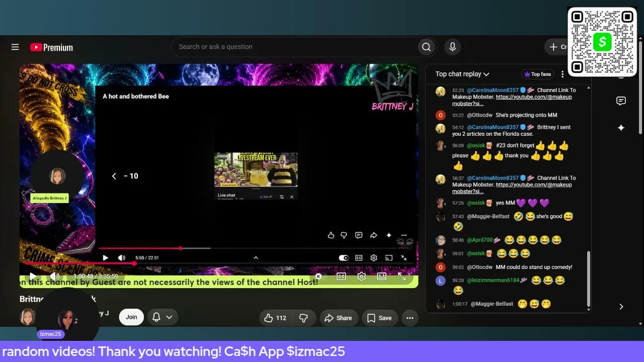Open the YouTube hamburger guide menu
Screen dimensions: 644x362
pyautogui.click(x=15, y=47)
